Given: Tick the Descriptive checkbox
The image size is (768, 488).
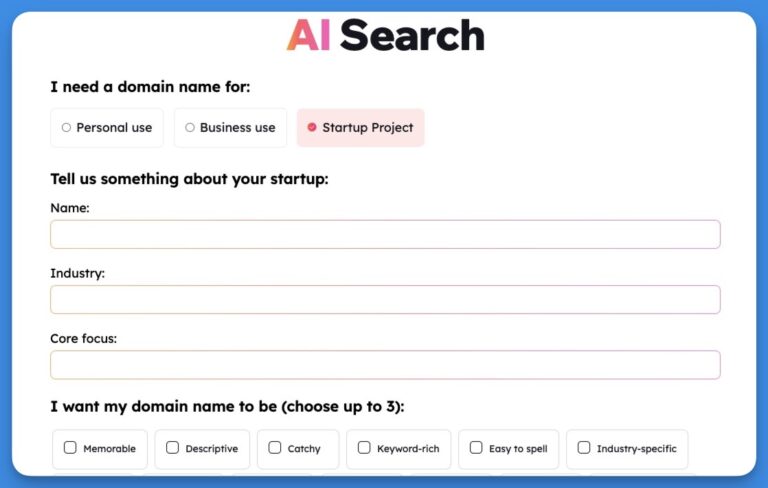Looking at the screenshot, I should (173, 448).
